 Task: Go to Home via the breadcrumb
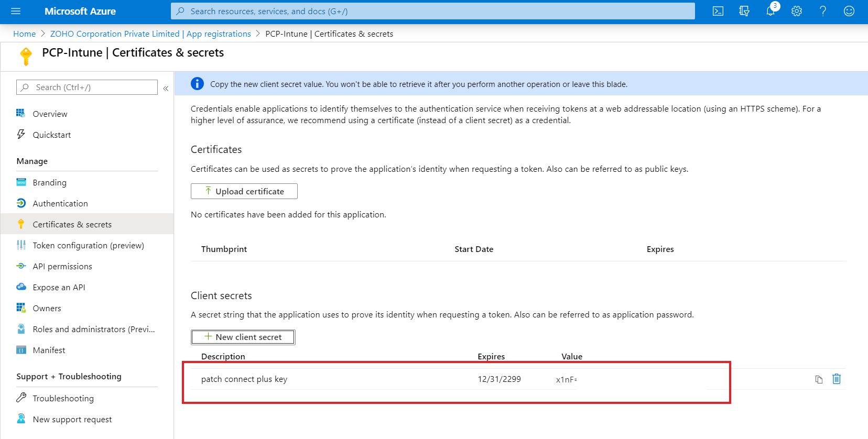click(x=25, y=34)
